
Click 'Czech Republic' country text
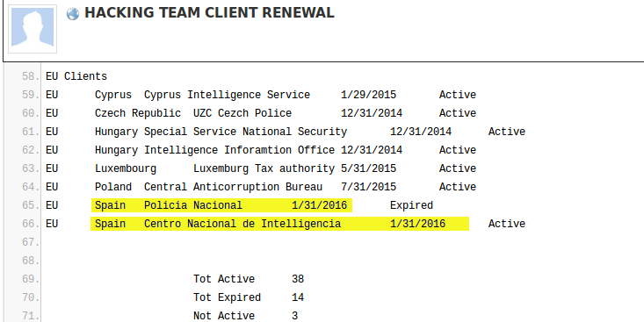click(138, 113)
